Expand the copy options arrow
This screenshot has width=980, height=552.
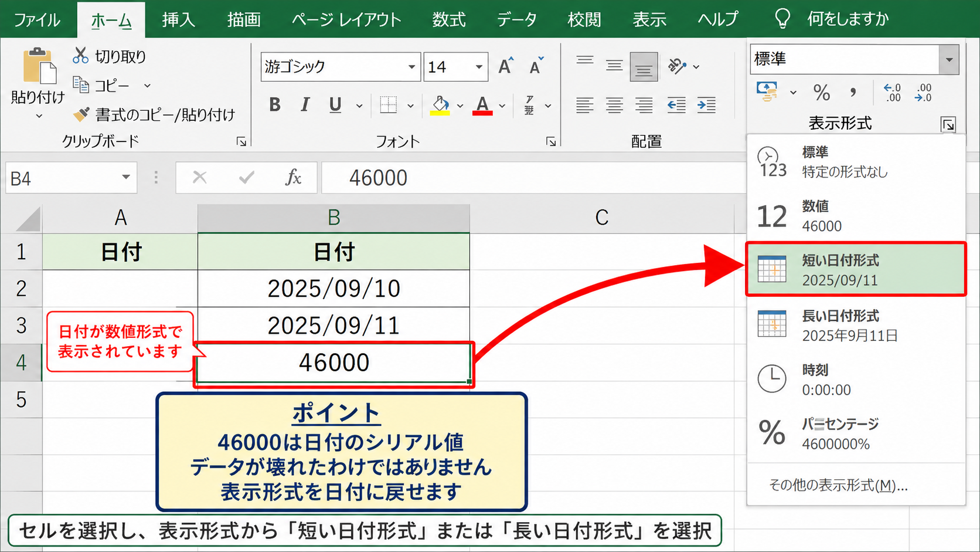click(x=147, y=86)
